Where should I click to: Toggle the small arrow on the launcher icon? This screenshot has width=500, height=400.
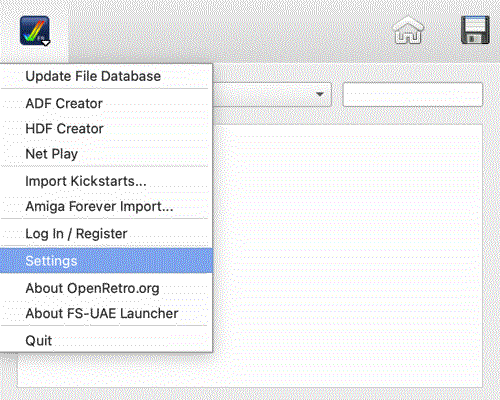click(x=46, y=43)
